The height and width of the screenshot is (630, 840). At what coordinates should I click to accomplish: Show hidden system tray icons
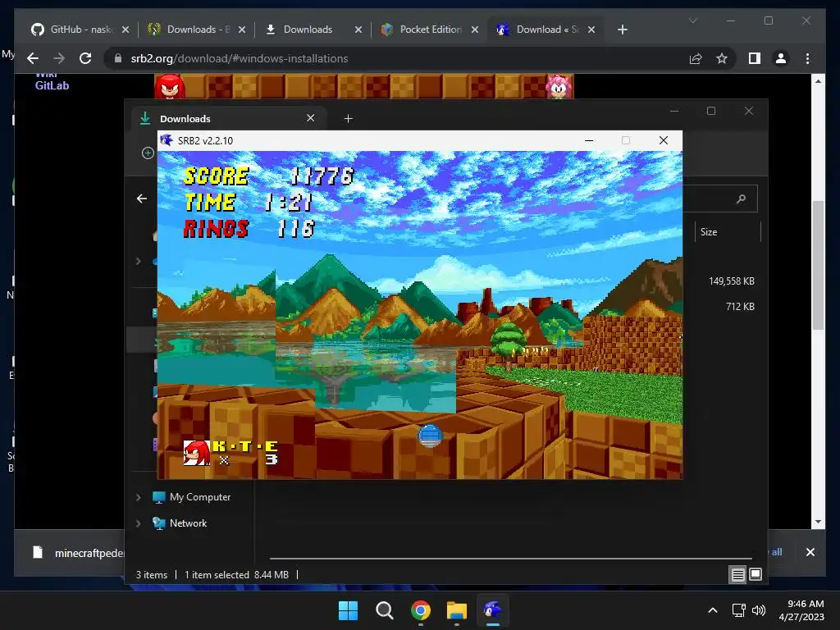pyautogui.click(x=713, y=610)
